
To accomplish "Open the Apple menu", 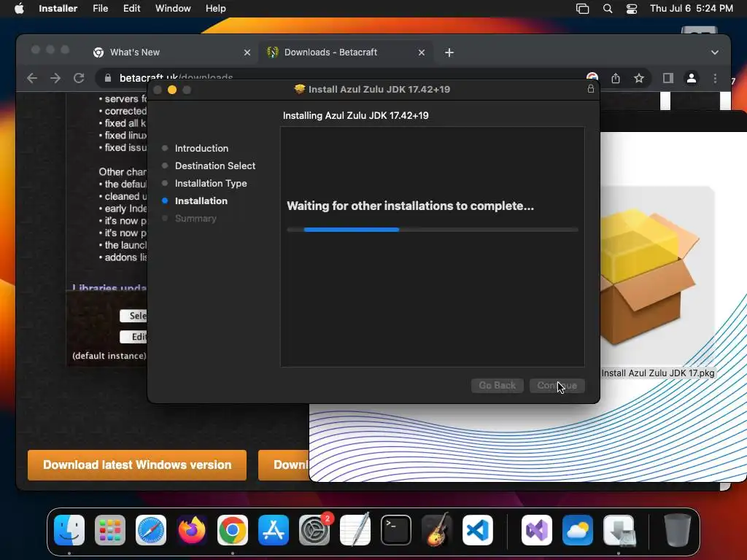I will pyautogui.click(x=19, y=9).
